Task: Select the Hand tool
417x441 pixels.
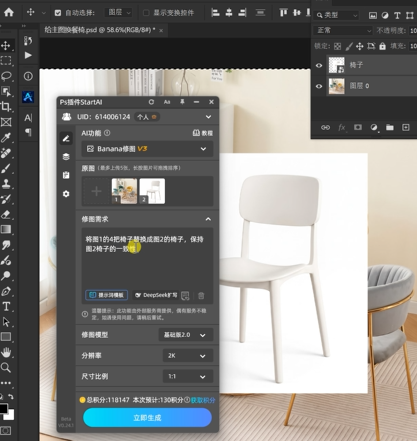Action: [6, 352]
